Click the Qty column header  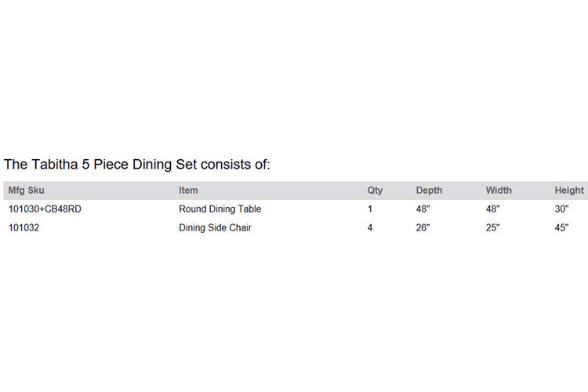pos(375,191)
